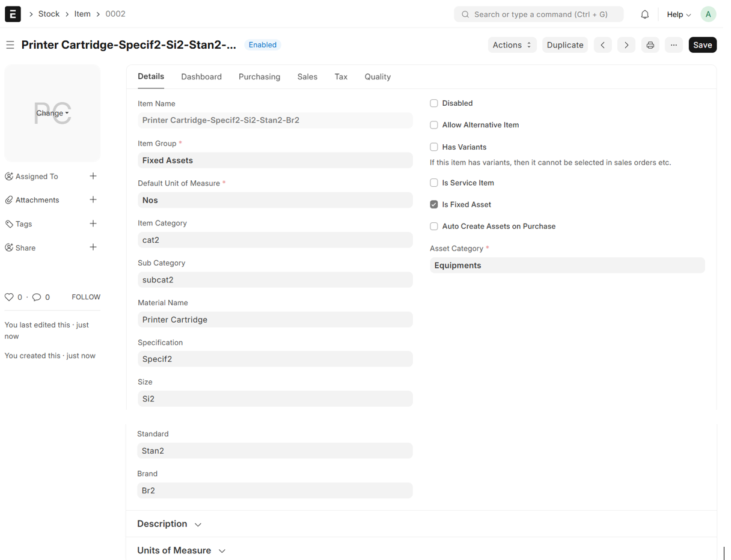Click the Save button
The width and height of the screenshot is (731, 560).
point(702,45)
